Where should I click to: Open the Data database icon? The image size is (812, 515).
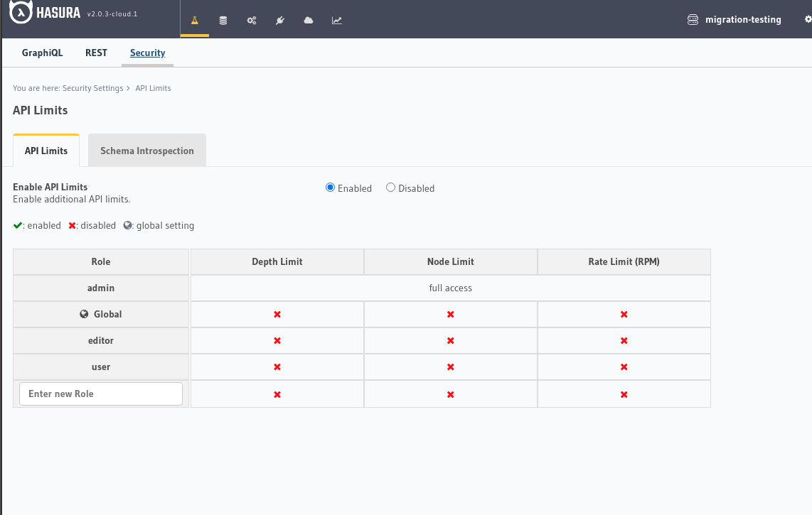pyautogui.click(x=223, y=21)
